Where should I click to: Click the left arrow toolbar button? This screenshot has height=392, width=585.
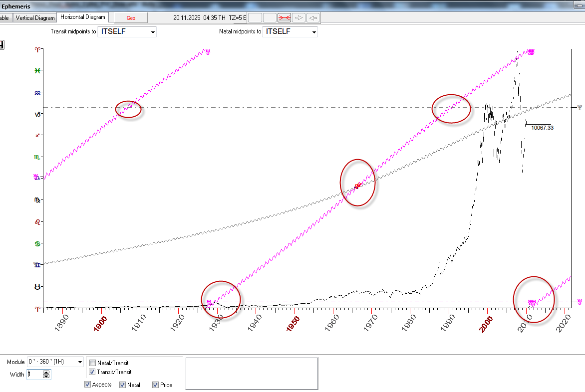313,17
